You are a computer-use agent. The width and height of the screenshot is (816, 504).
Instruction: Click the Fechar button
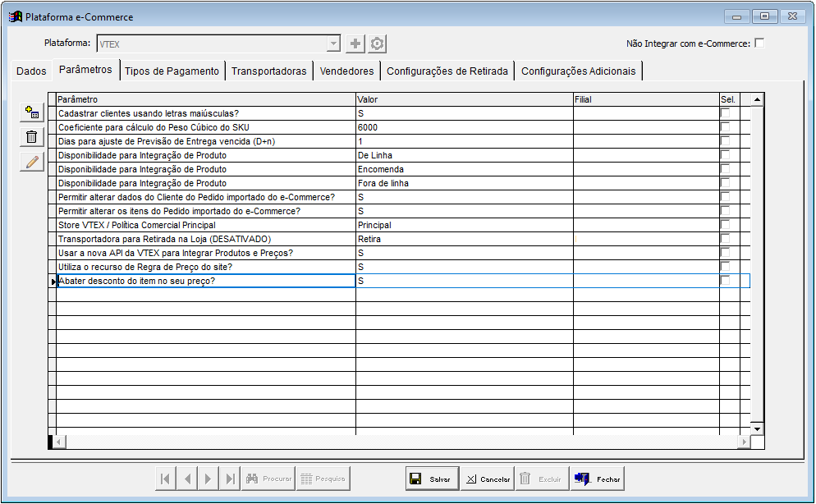click(598, 479)
